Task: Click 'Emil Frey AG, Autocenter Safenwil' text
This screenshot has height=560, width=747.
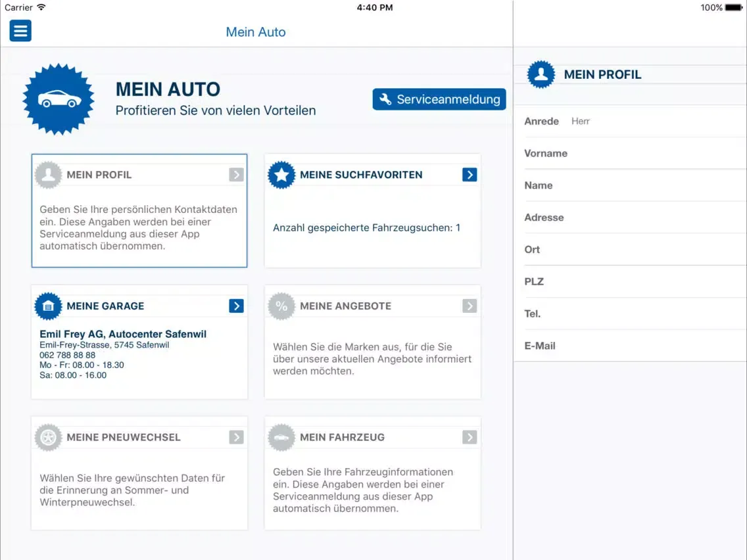Action: pos(123,335)
